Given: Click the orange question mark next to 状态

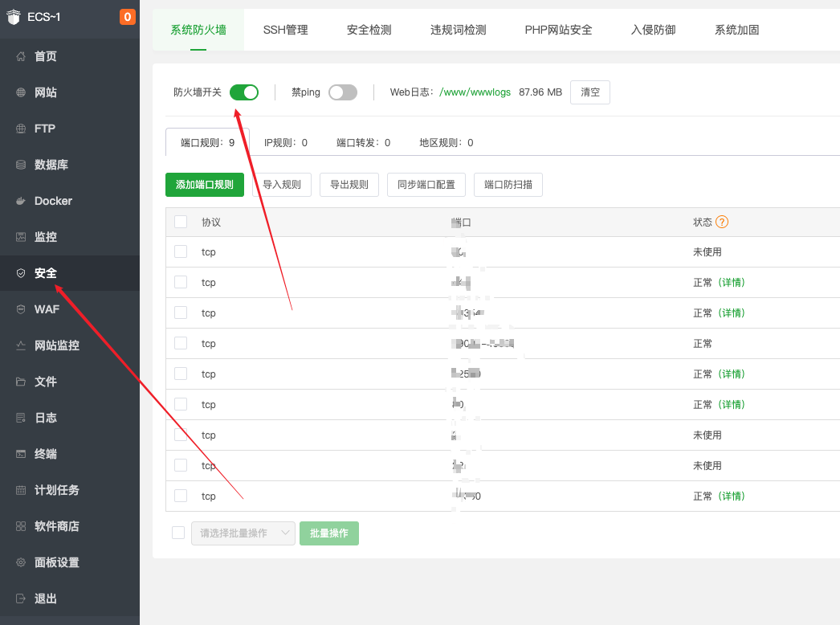Looking at the screenshot, I should 722,222.
